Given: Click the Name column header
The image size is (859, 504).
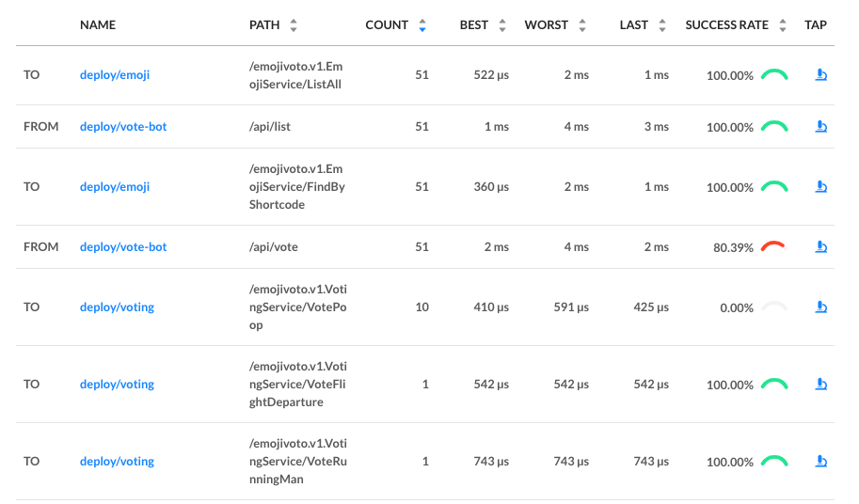Looking at the screenshot, I should [97, 25].
